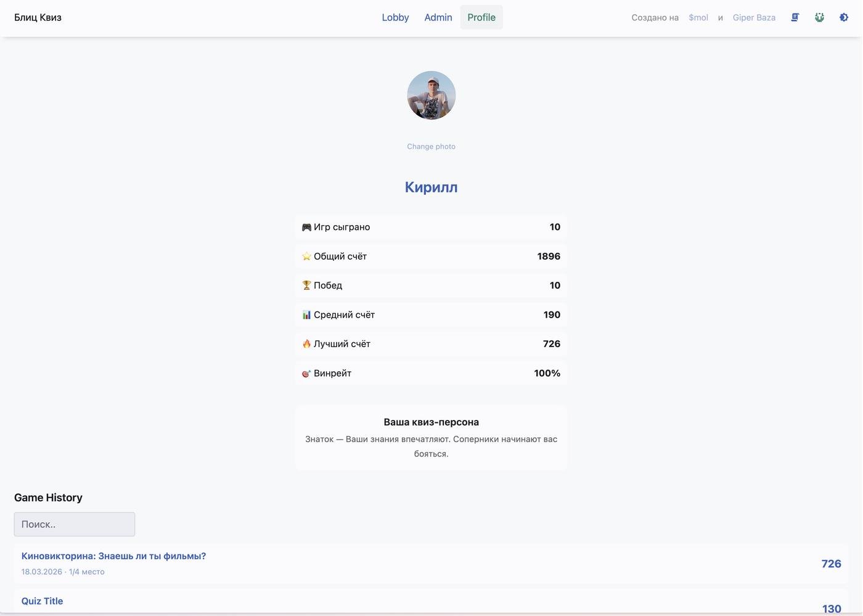Follow the $mol link
The height and width of the screenshot is (616, 863).
tap(698, 17)
